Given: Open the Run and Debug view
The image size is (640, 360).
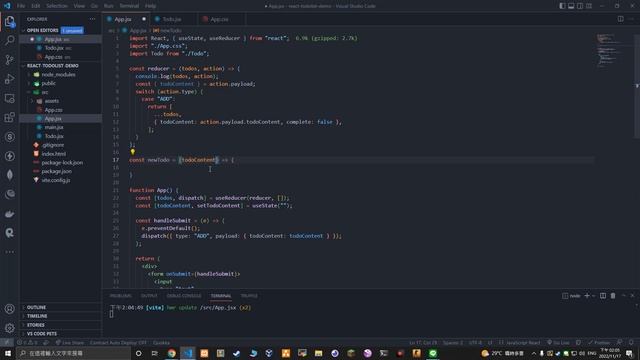Looking at the screenshot, I should [10, 79].
